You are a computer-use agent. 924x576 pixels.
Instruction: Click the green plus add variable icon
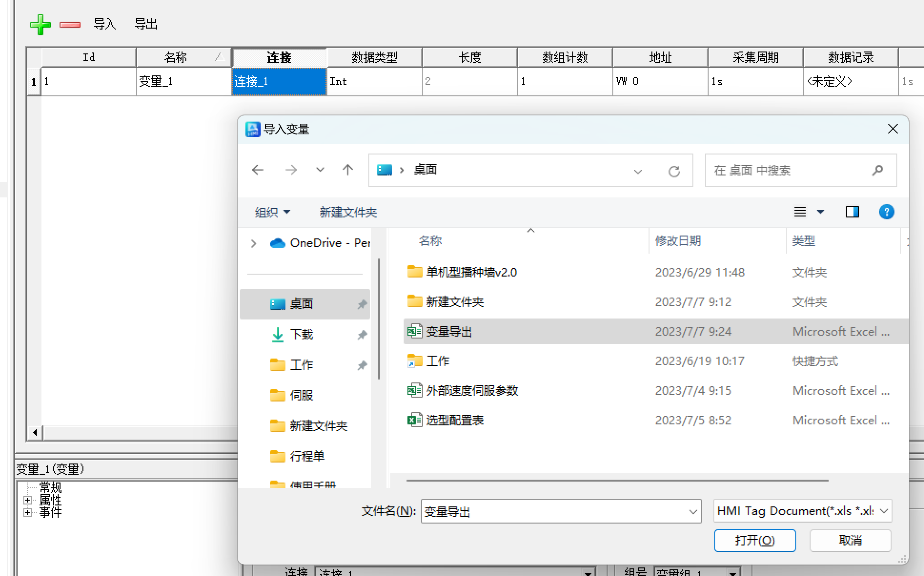(41, 24)
